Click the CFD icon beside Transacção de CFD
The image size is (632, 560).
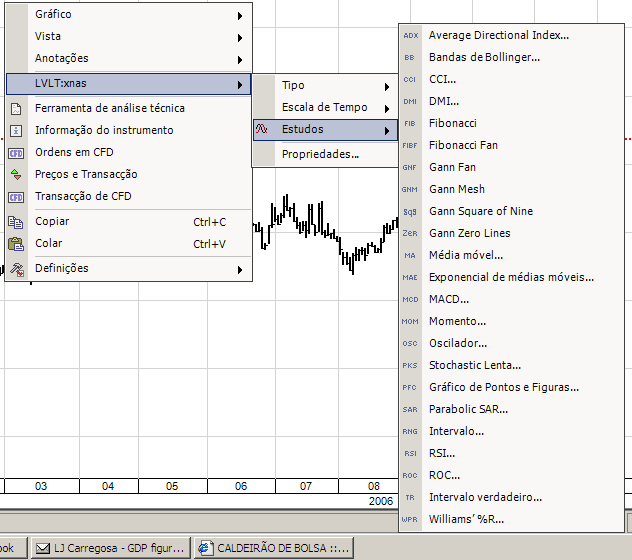click(x=16, y=197)
